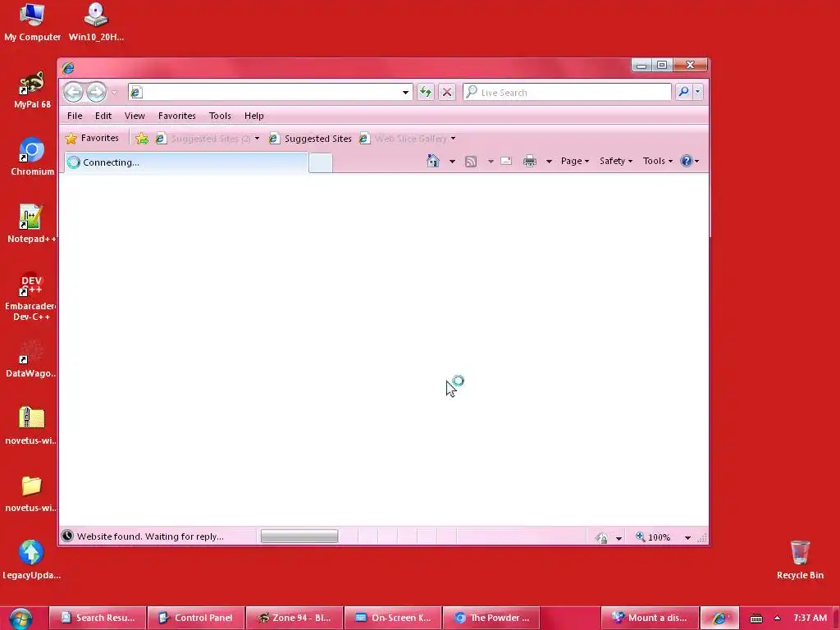
Task: Expand the Print options dropdown arrow
Action: pyautogui.click(x=549, y=162)
